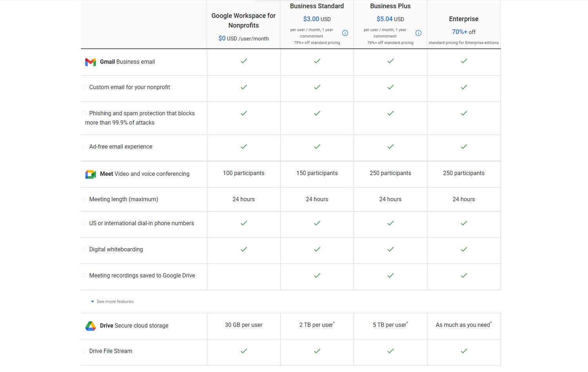
Task: Click the 70%+ off Enterprise discount link
Action: [x=459, y=32]
